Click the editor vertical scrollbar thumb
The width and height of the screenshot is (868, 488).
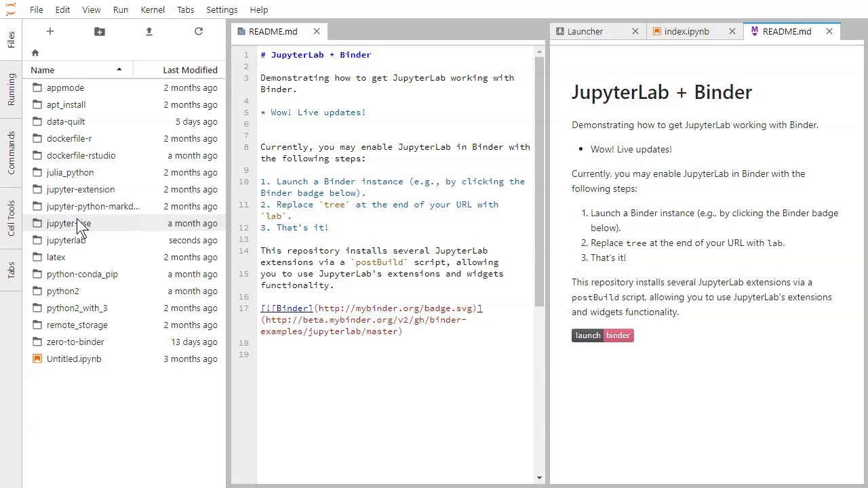[x=539, y=181]
